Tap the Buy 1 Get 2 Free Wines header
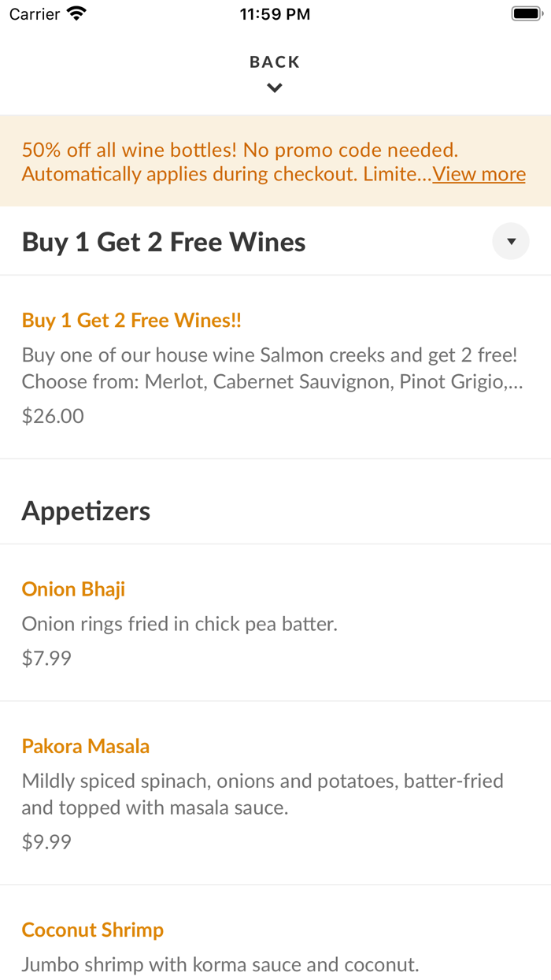 coord(164,241)
